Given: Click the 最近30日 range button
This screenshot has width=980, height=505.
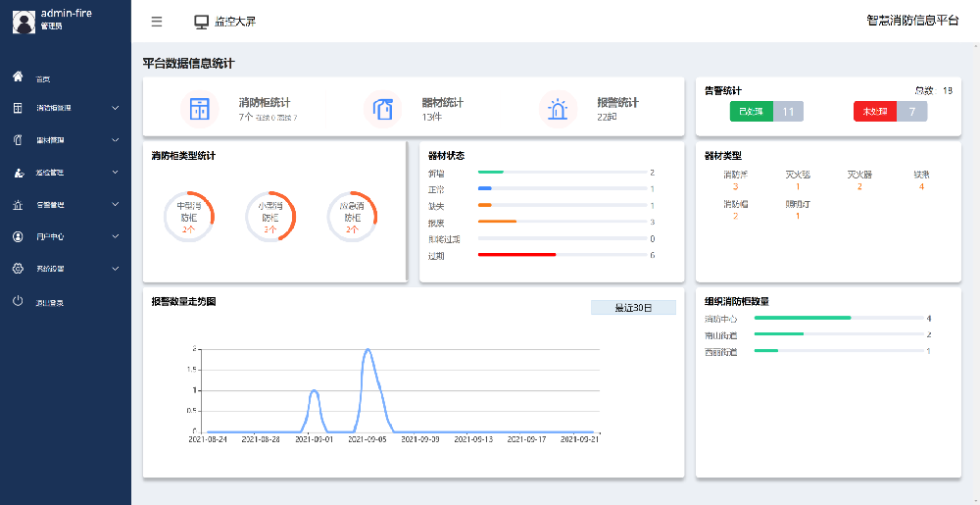Looking at the screenshot, I should tap(633, 308).
